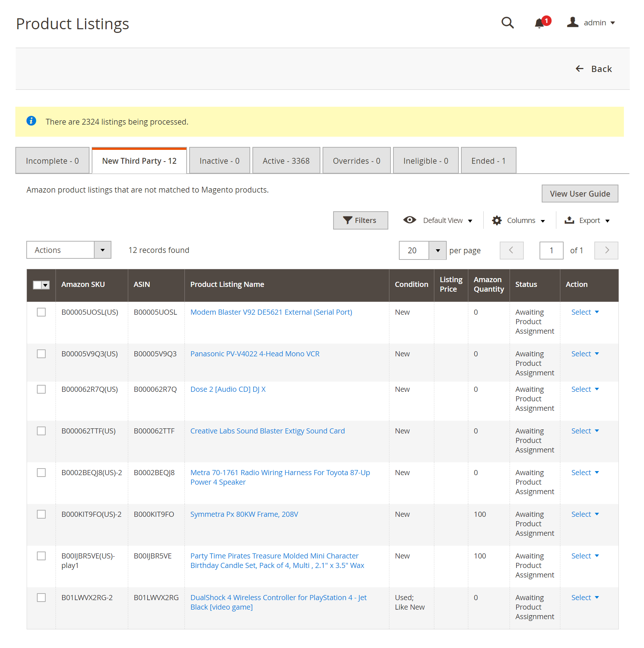Viewport: 644px width, 648px height.
Task: Click the admin user account icon
Action: click(x=572, y=22)
